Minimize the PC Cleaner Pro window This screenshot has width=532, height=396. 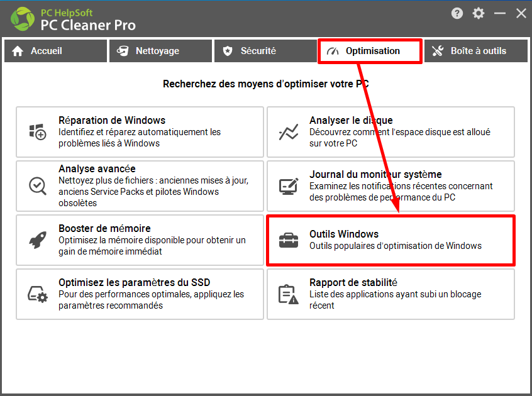[x=500, y=14]
